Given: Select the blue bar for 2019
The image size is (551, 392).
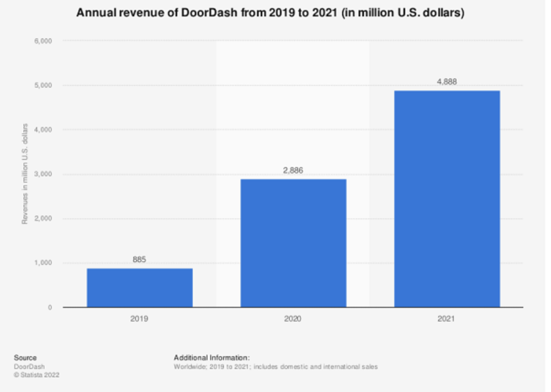Looking at the screenshot, I should (x=139, y=288).
